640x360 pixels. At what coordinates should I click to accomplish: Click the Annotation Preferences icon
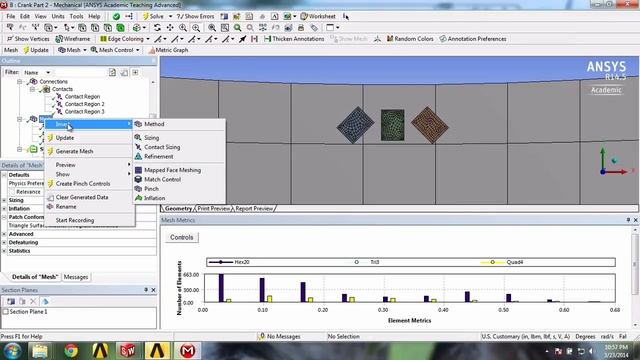(443, 39)
